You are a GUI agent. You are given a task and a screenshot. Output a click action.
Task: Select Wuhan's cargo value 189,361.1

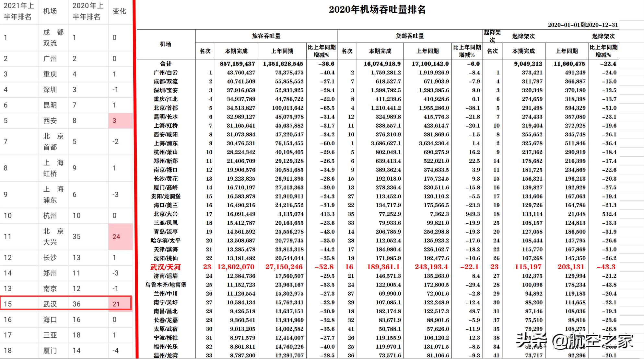click(x=383, y=267)
